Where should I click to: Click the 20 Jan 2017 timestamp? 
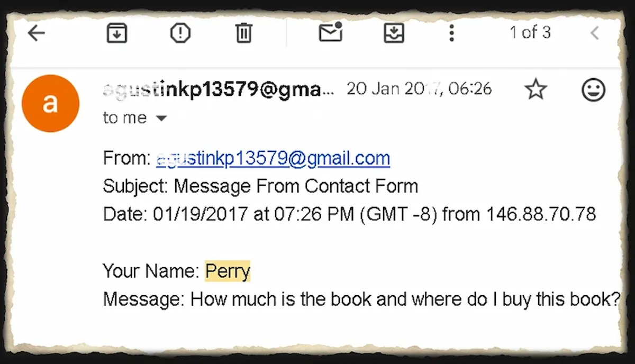tap(419, 89)
